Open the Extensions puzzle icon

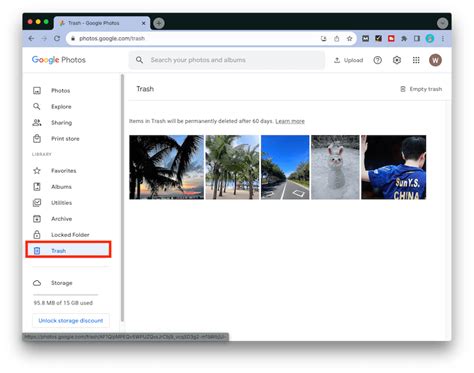404,38
